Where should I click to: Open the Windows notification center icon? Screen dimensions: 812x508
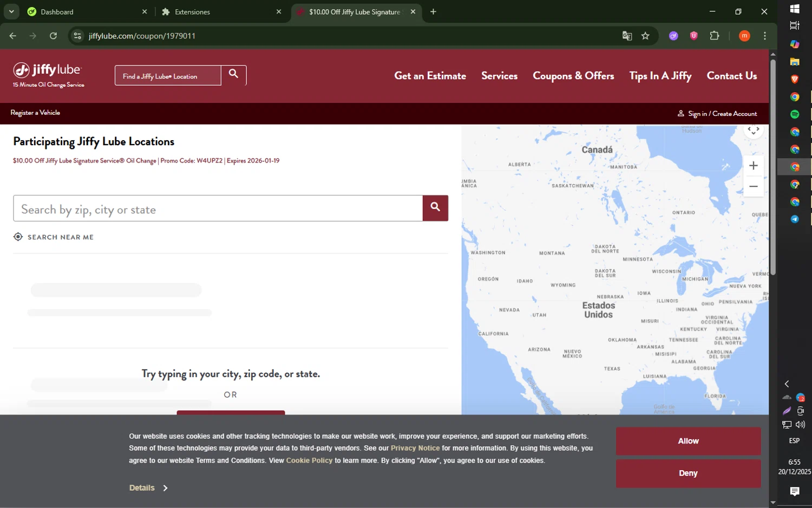pyautogui.click(x=794, y=491)
